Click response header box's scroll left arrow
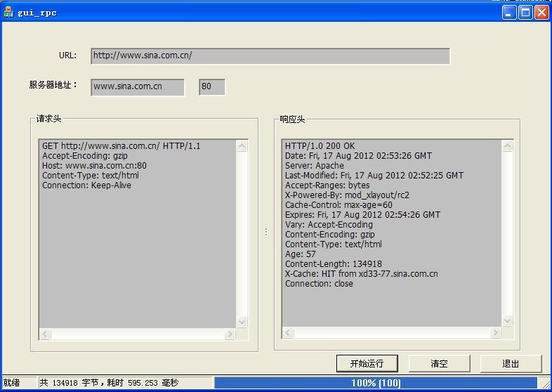The width and height of the screenshot is (552, 392). (x=288, y=332)
